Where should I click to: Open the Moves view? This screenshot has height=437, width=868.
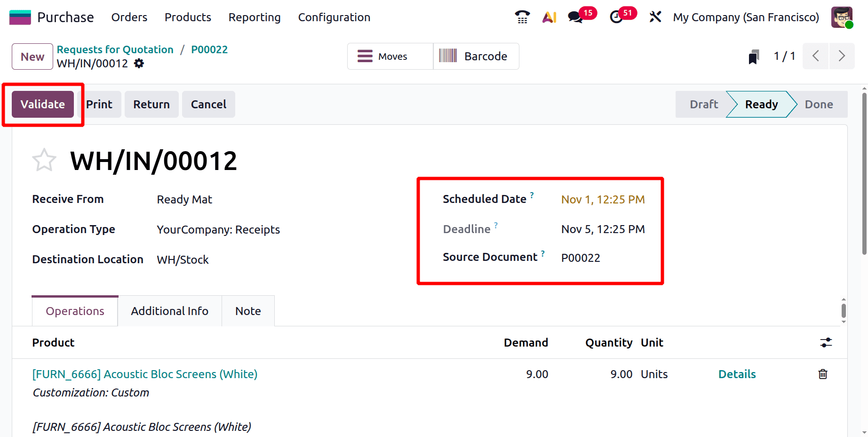[390, 56]
